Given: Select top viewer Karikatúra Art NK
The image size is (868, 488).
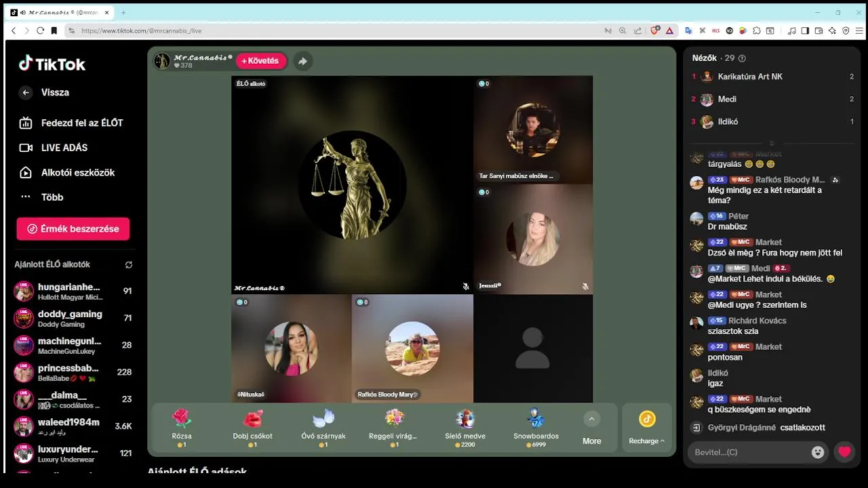Looking at the screenshot, I should [x=772, y=77].
